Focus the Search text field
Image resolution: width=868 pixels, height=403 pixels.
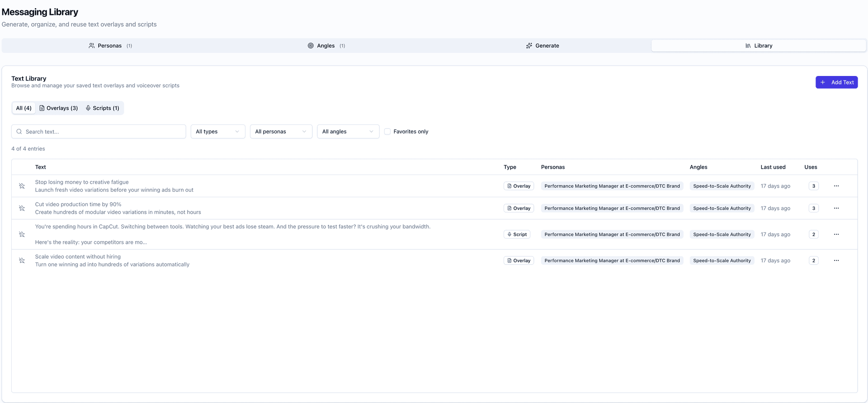[99, 132]
